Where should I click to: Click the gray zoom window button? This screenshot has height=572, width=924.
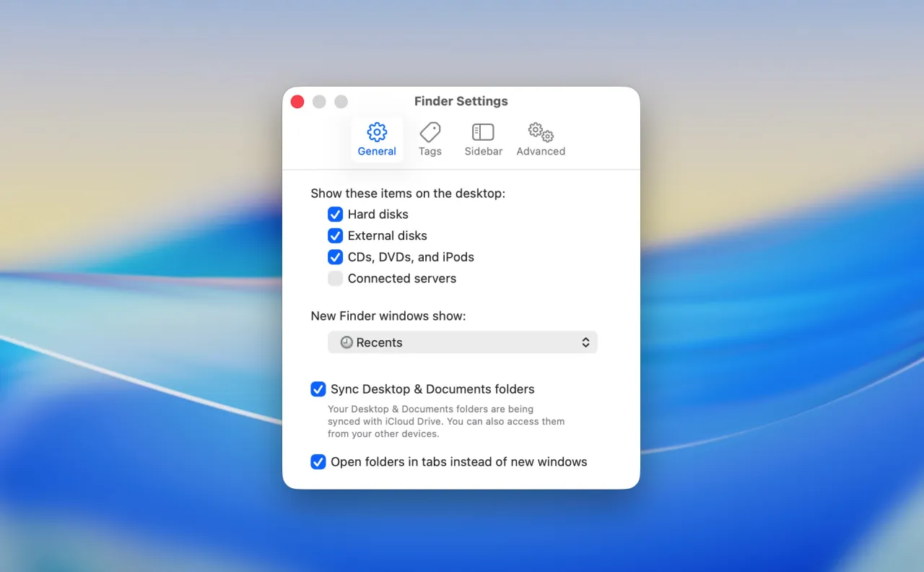pyautogui.click(x=341, y=102)
